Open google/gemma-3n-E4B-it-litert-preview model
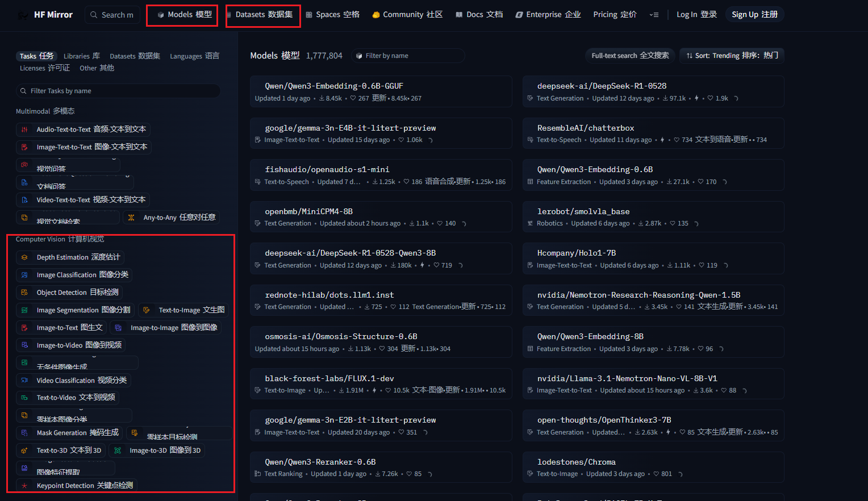The width and height of the screenshot is (868, 501). 381,133
